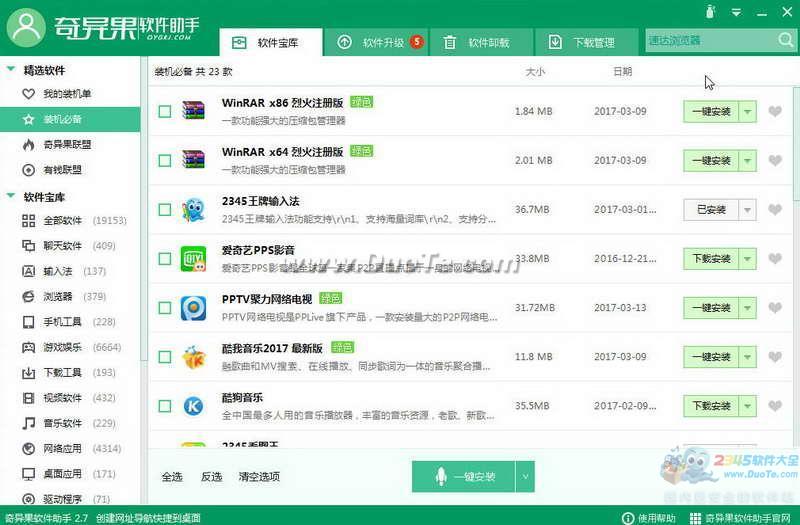The width and height of the screenshot is (800, 525).
Task: Switch to 软件宝库 tab
Action: pos(271,42)
